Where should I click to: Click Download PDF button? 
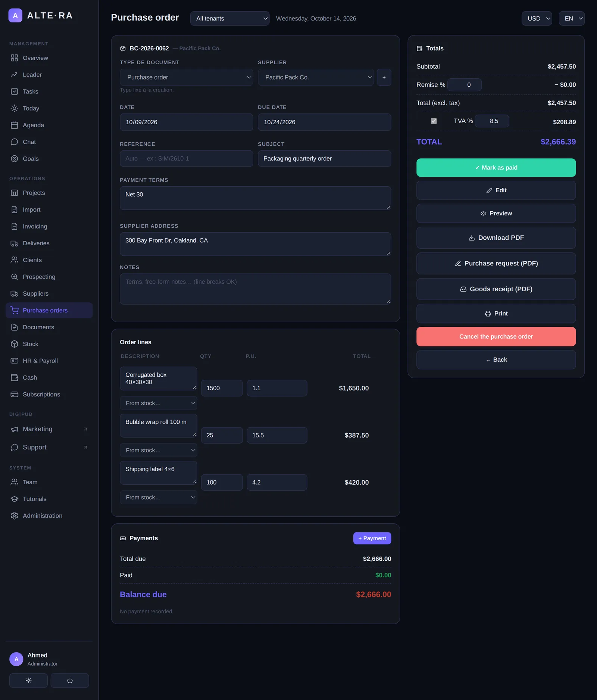[496, 238]
